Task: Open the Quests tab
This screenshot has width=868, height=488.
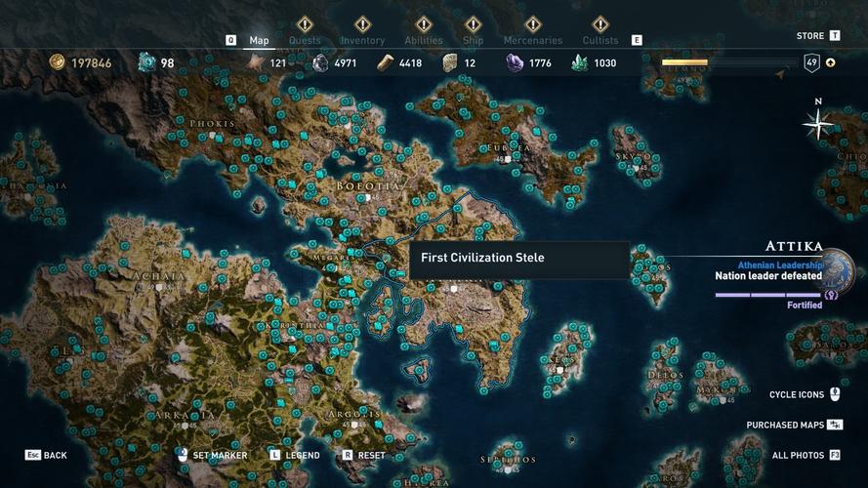Action: [305, 40]
